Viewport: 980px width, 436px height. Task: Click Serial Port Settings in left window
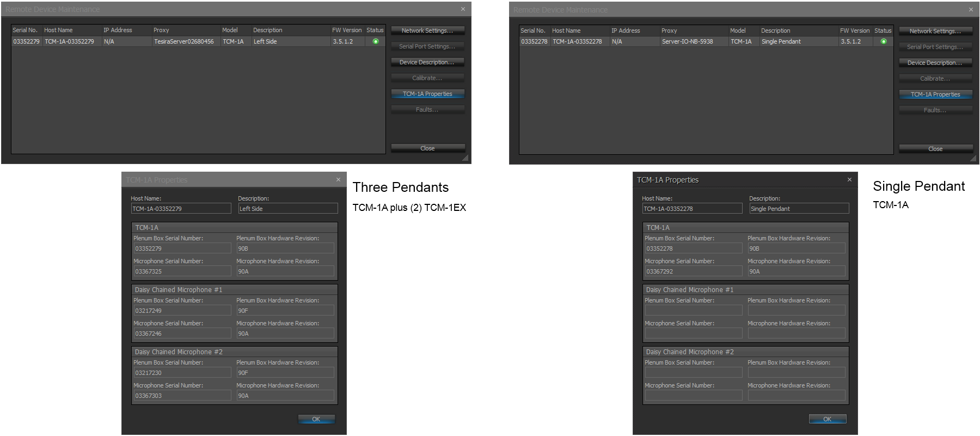coord(427,46)
